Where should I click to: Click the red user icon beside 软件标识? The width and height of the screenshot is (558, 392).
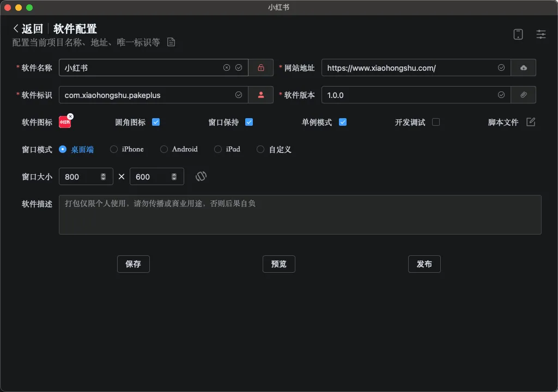click(261, 95)
